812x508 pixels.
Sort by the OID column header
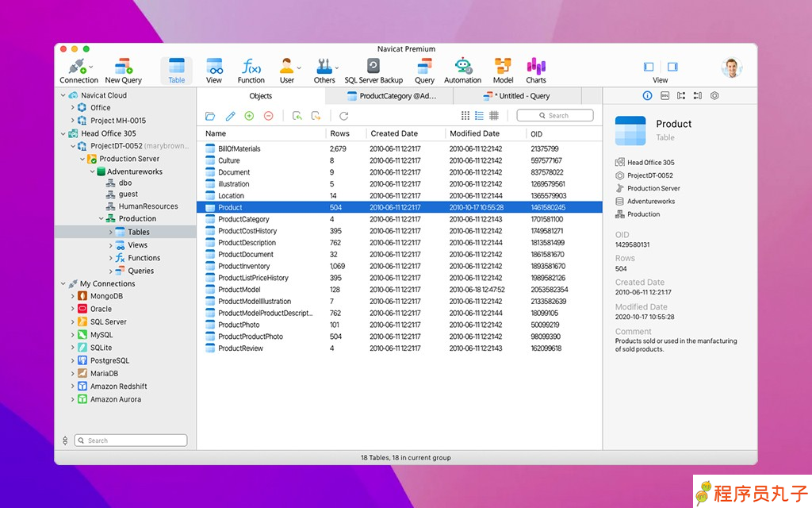pyautogui.click(x=537, y=133)
